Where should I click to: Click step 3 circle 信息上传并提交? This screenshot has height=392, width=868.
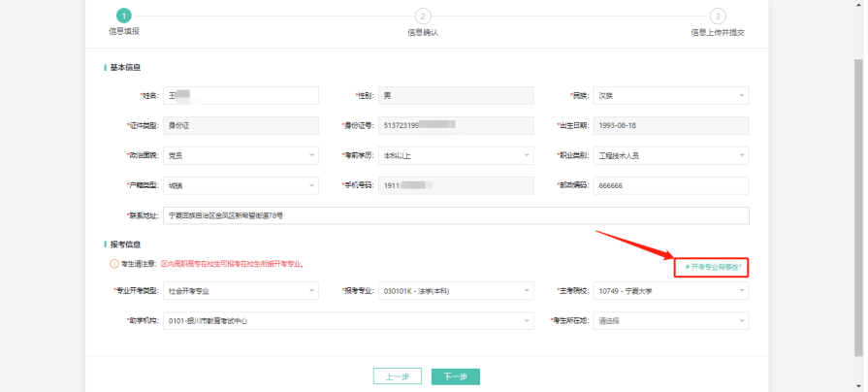(x=717, y=16)
